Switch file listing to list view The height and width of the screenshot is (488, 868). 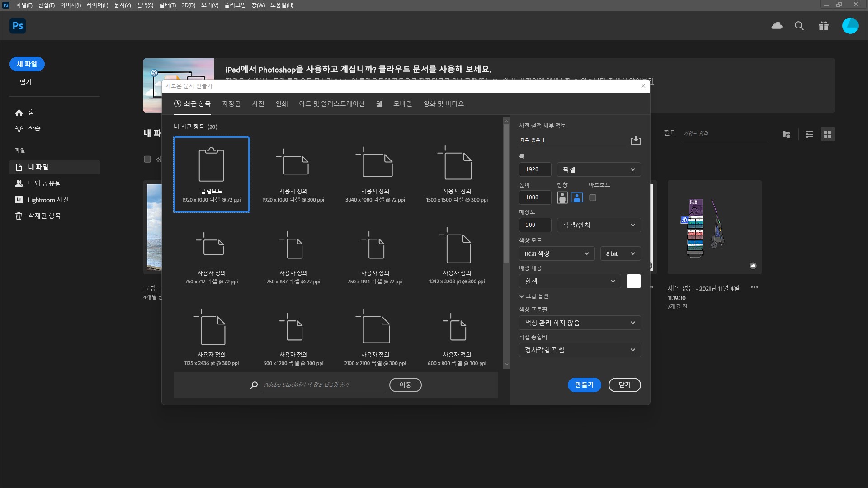coord(809,134)
